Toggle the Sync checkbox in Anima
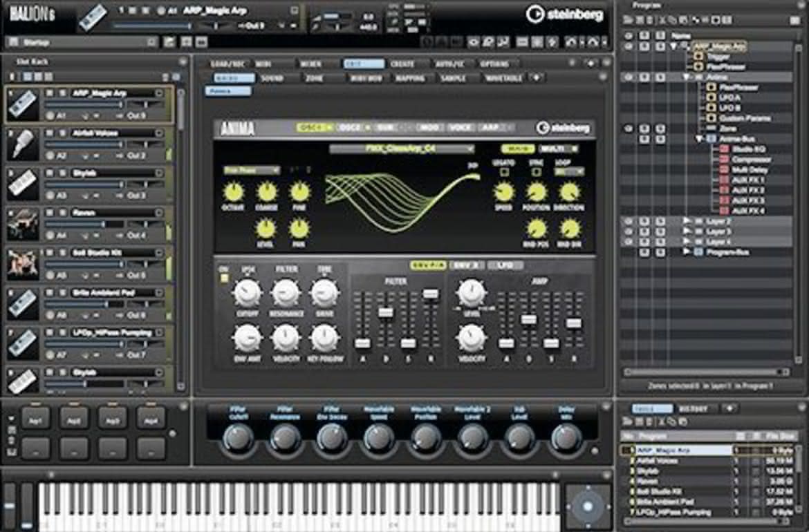 point(536,172)
